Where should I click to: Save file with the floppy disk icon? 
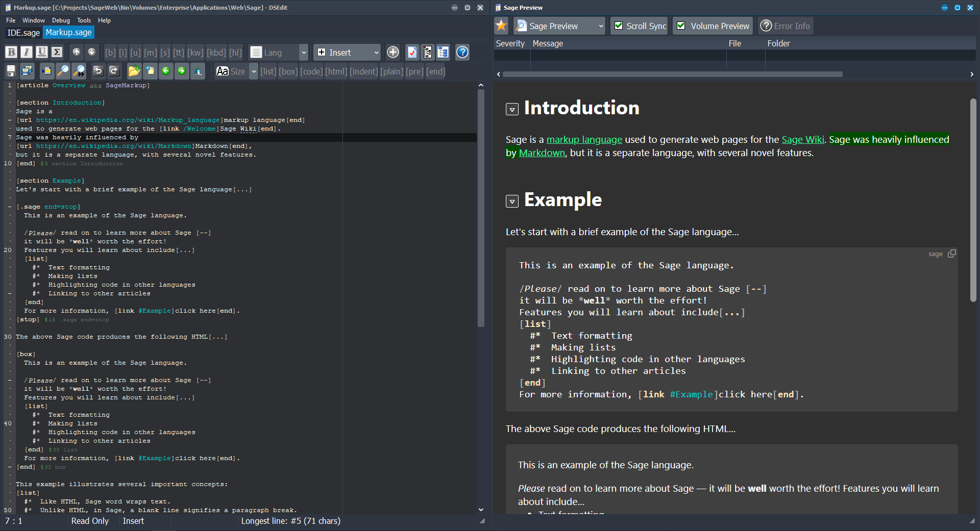pos(11,71)
